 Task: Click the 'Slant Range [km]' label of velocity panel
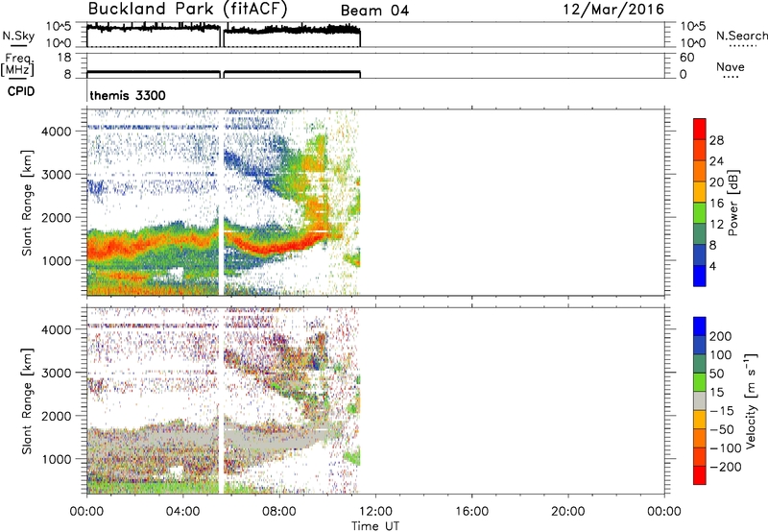pyautogui.click(x=27, y=400)
